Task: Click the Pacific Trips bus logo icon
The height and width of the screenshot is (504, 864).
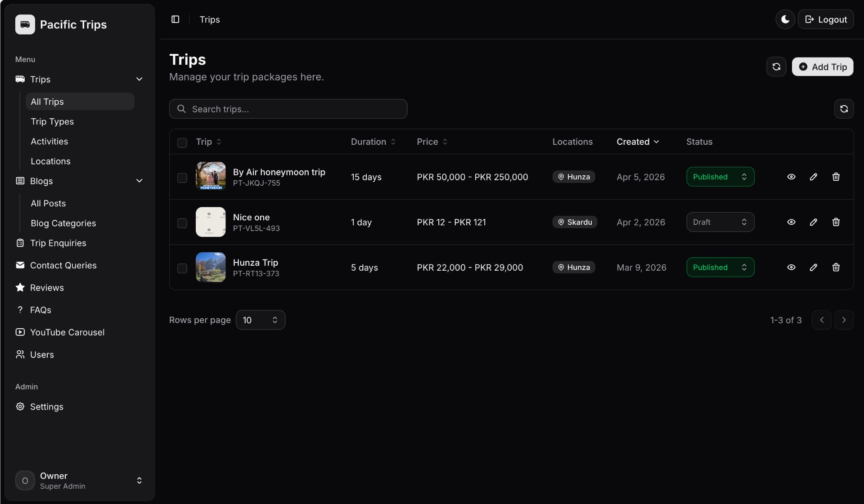Action: click(25, 24)
